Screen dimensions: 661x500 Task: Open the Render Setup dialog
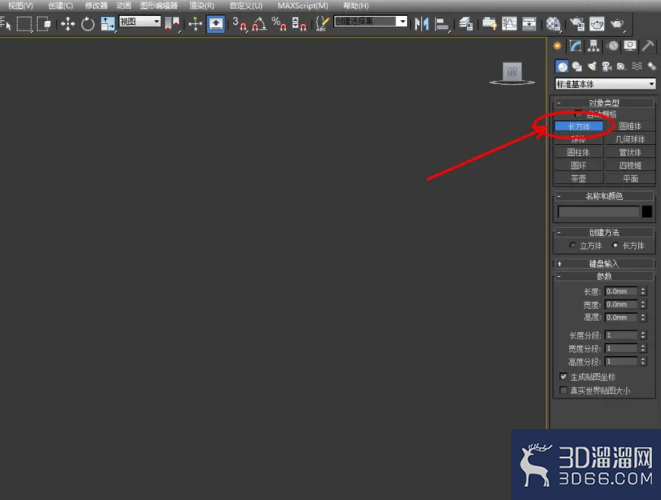576,24
